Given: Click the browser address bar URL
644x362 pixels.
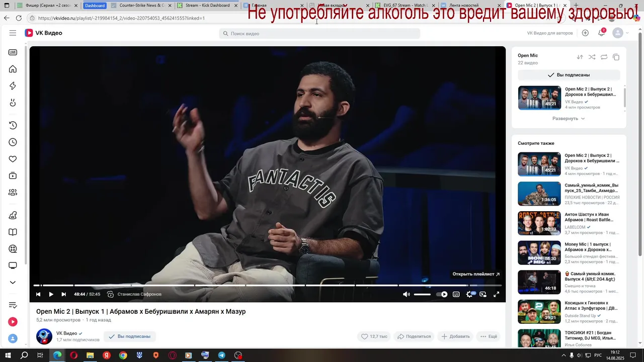Looking at the screenshot, I should point(121,18).
